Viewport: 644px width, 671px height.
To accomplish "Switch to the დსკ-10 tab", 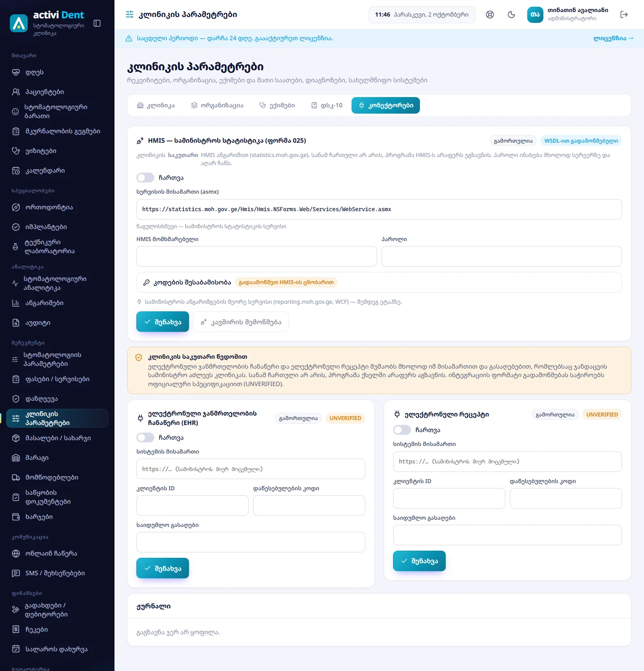I will pos(327,106).
